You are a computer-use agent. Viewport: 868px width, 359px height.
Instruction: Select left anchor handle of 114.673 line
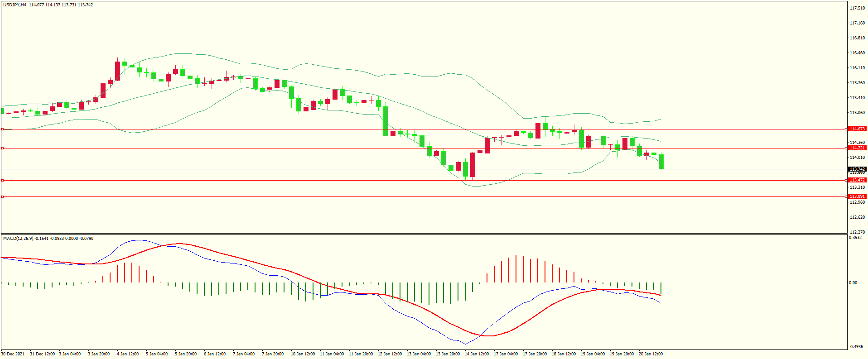click(3, 129)
